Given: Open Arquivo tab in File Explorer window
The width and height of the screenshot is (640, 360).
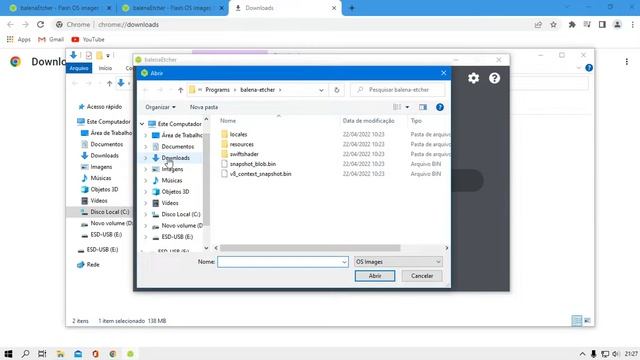Looking at the screenshot, I should coord(79,68).
